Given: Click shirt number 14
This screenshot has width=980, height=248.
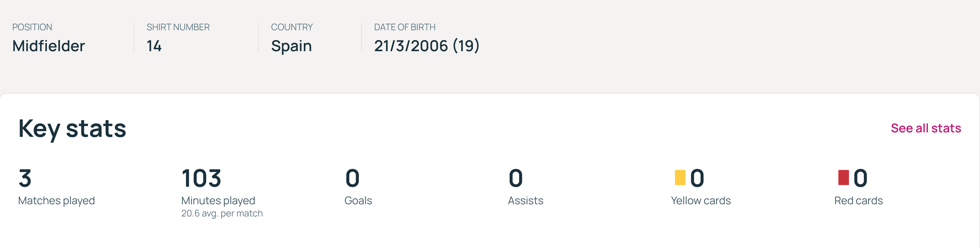Looking at the screenshot, I should [154, 46].
